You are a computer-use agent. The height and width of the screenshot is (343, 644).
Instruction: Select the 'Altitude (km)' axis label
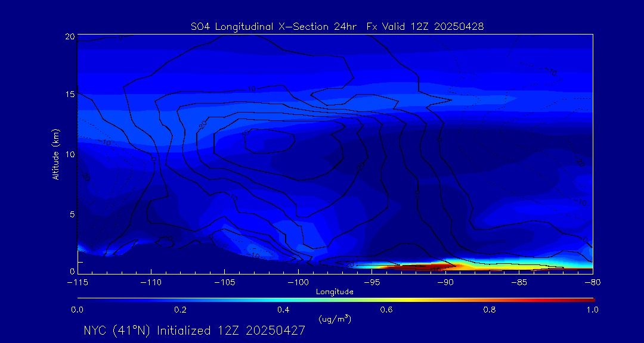coord(56,154)
